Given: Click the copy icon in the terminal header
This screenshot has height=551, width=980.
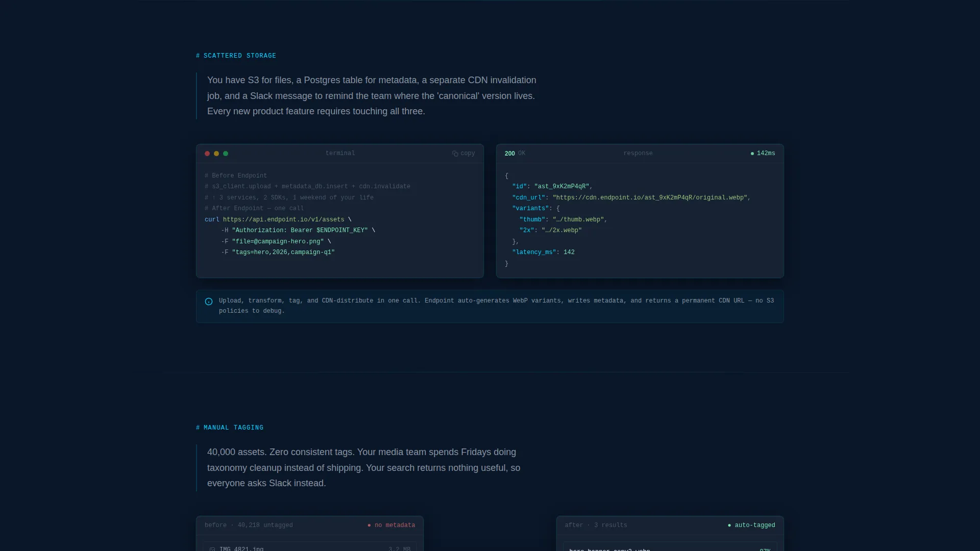Looking at the screenshot, I should (x=455, y=154).
